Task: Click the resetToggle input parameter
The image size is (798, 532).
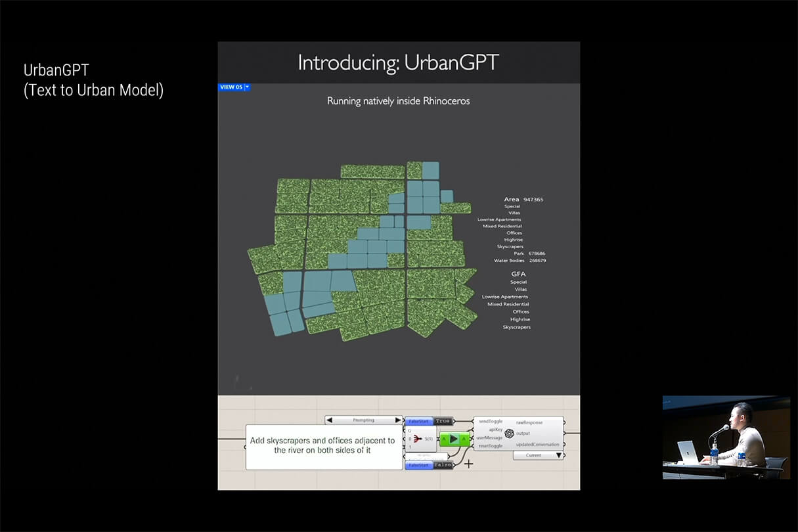Action: (490, 446)
